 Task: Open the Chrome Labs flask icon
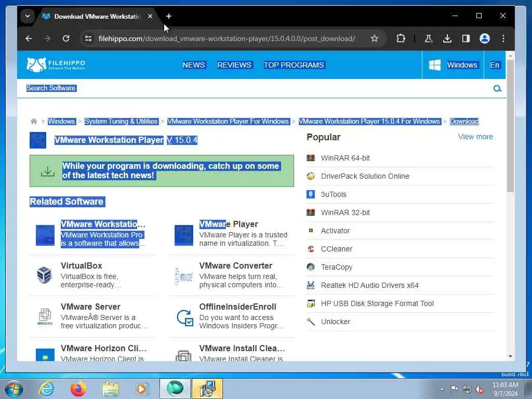tap(429, 38)
